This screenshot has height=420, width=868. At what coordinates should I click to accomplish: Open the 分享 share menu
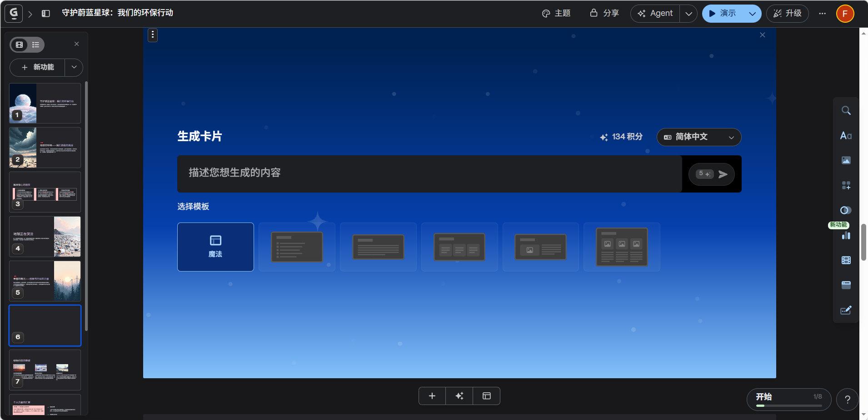(x=604, y=14)
